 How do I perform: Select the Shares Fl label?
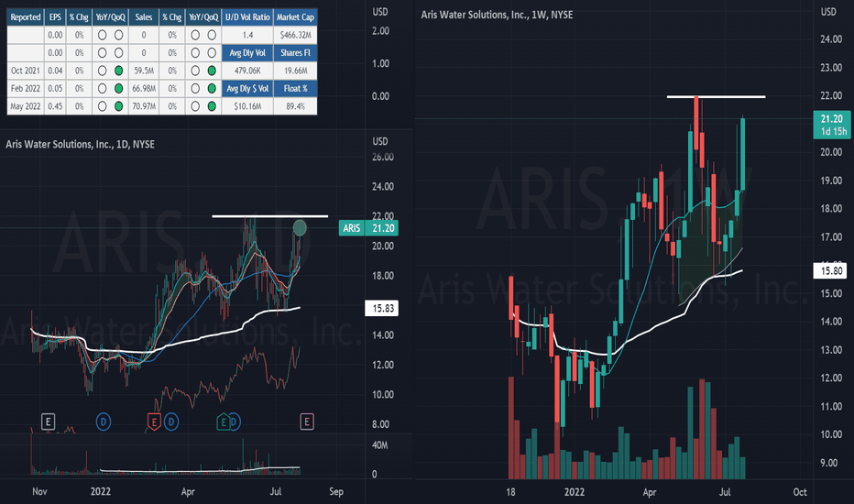point(295,53)
